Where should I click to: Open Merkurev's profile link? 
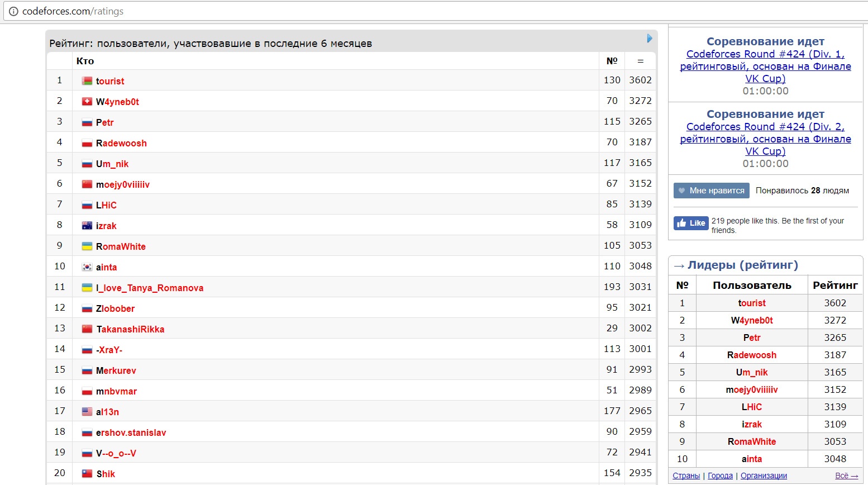pyautogui.click(x=116, y=370)
